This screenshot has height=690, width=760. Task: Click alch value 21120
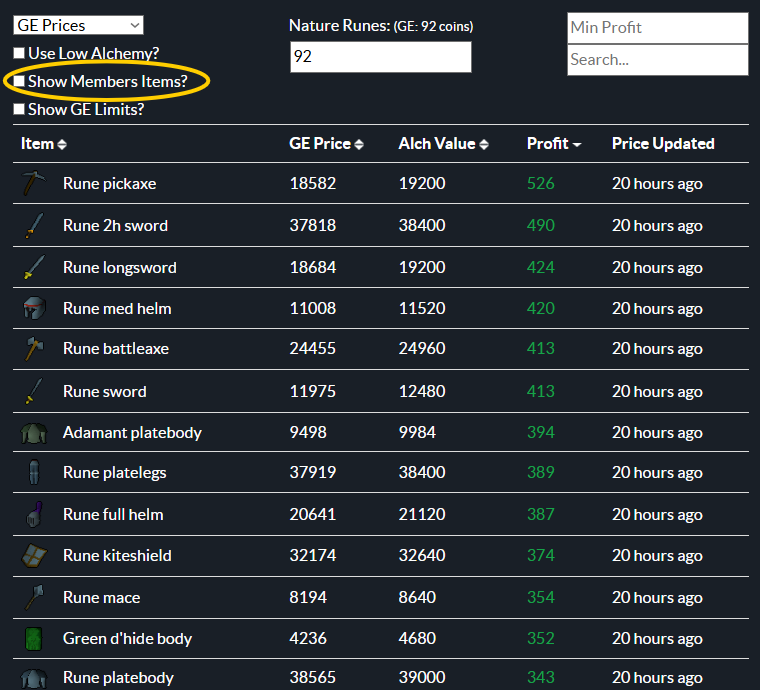click(x=422, y=514)
